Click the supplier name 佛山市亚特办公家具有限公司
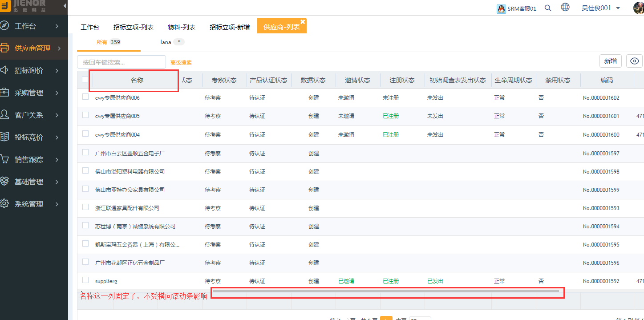This screenshot has height=320, width=644. coord(130,190)
